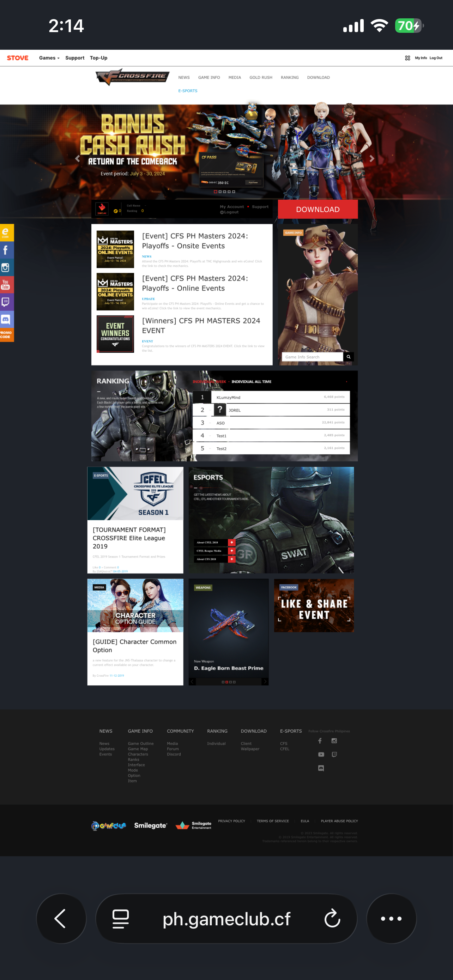The image size is (453, 980).
Task: Open the STOVE apps grid icon
Action: [x=407, y=58]
